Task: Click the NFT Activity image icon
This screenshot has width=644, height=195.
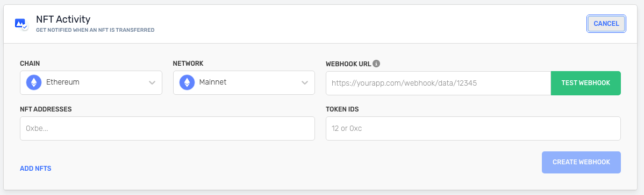Action: click(21, 24)
